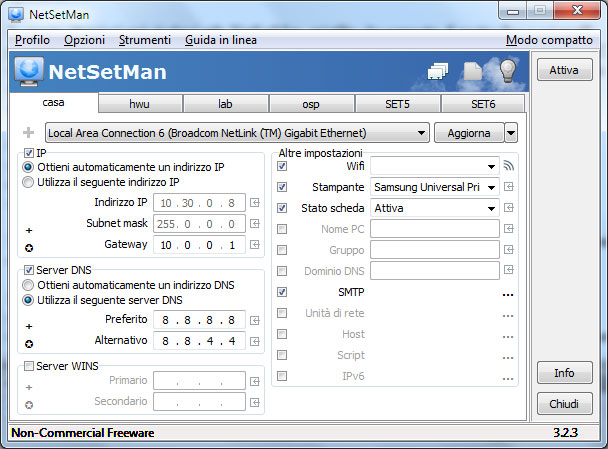The height and width of the screenshot is (449, 608).
Task: Open the arrow menu beside Aggiorna
Action: (511, 133)
